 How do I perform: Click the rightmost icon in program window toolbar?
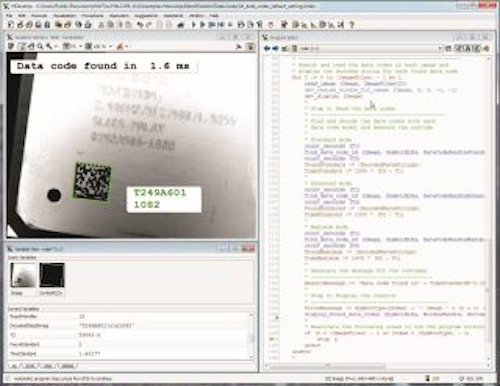pos(487,49)
